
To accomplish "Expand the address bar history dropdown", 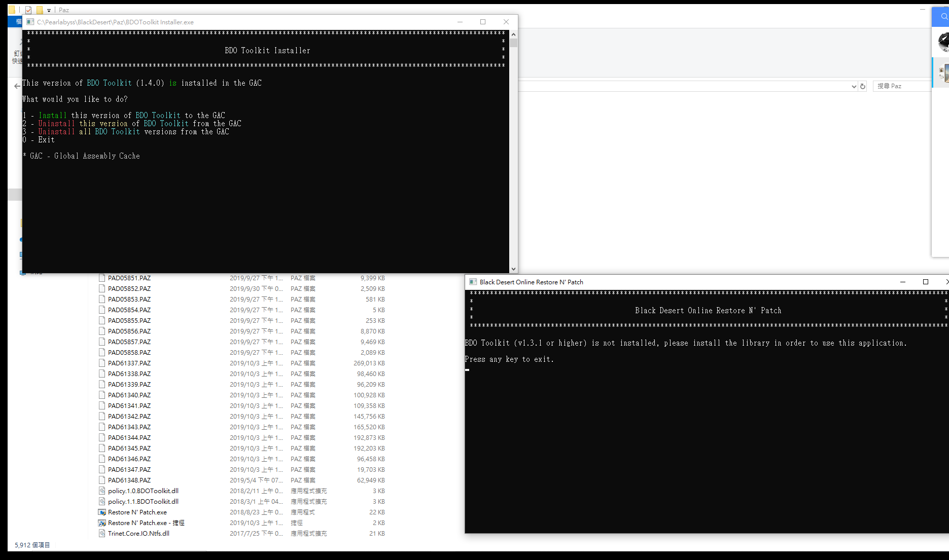I will (854, 87).
